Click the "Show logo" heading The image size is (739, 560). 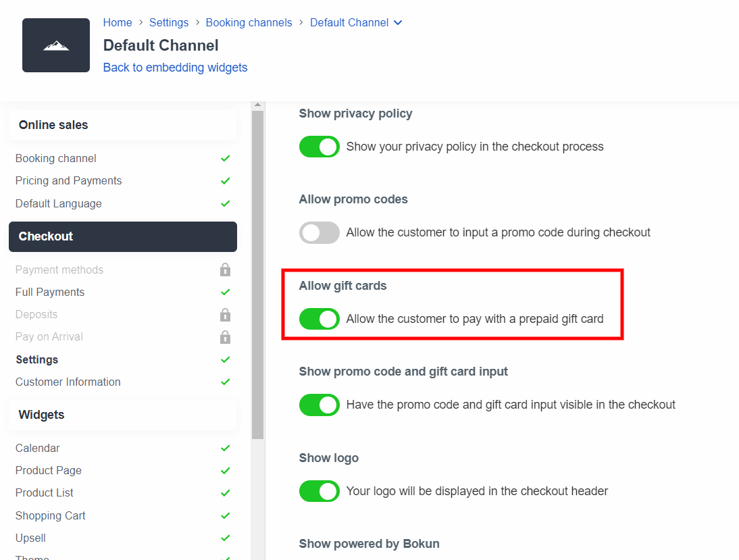[328, 458]
